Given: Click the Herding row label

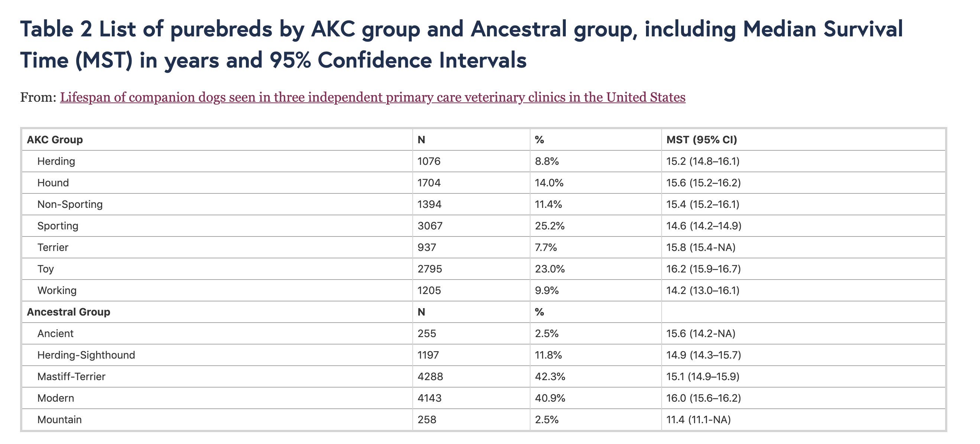Looking at the screenshot, I should 56,161.
